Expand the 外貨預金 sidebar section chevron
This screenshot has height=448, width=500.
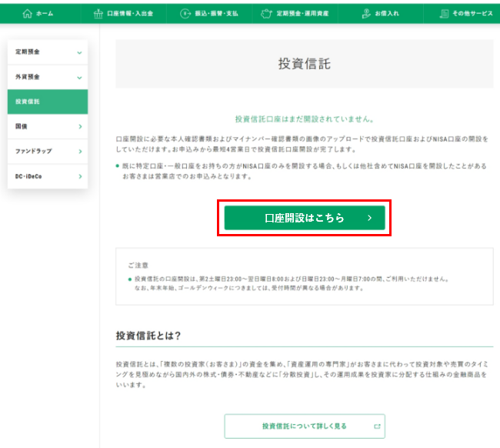(79, 77)
